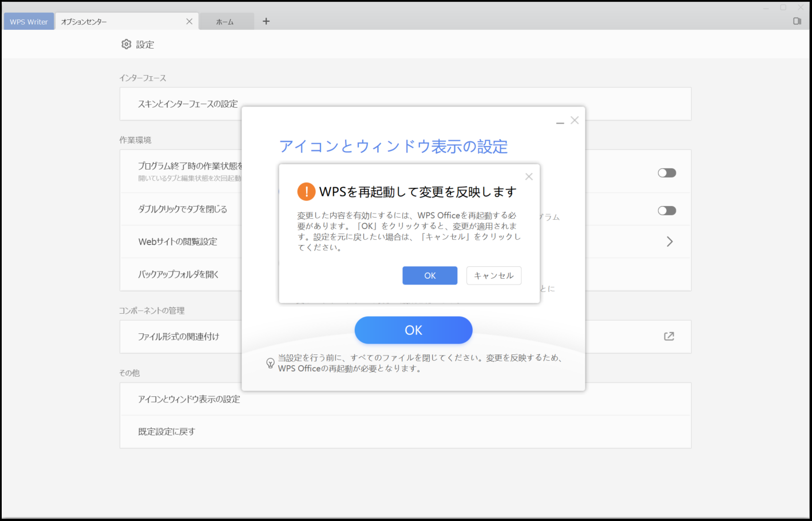Screen dimensions: 812x521
Task: Switch to the WPS Writer tab
Action: [29, 22]
